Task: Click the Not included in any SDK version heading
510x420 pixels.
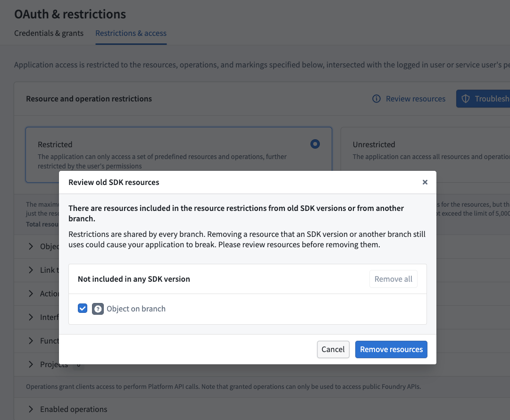Action: pyautogui.click(x=134, y=279)
